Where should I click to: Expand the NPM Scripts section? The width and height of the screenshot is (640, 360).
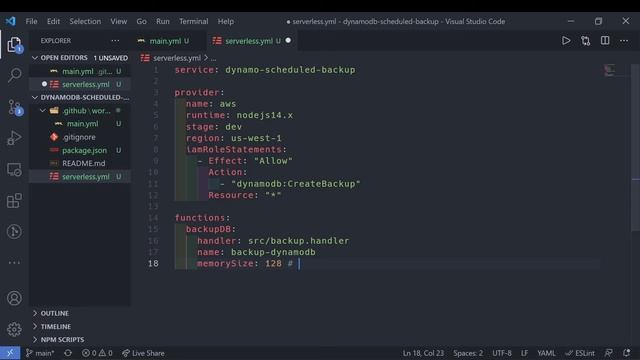point(80,340)
